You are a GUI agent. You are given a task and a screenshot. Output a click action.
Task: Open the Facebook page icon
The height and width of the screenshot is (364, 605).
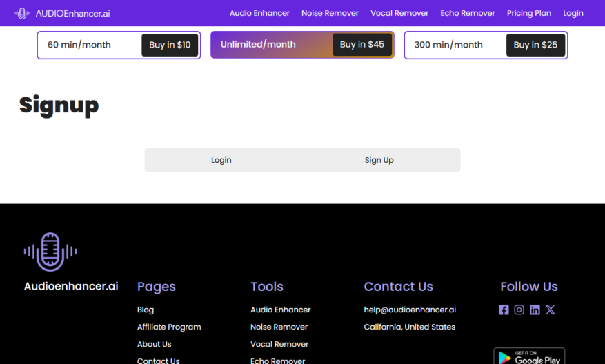[x=504, y=310]
